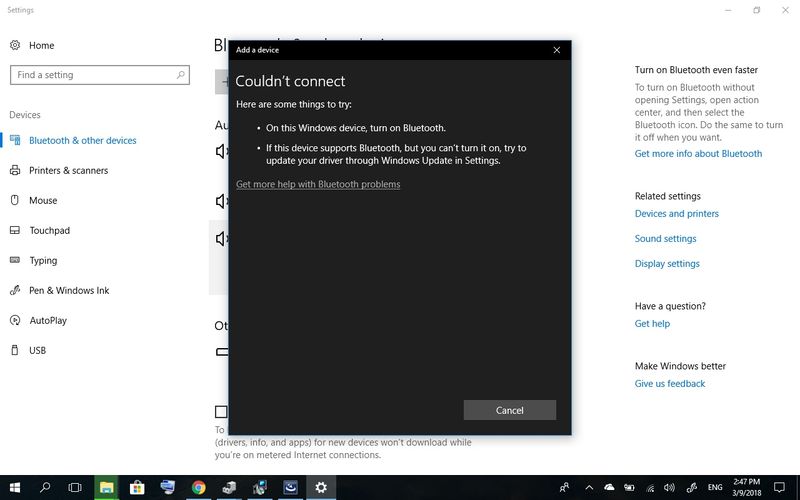This screenshot has height=500, width=800.
Task: Open the Mouse settings page
Action: tap(43, 201)
